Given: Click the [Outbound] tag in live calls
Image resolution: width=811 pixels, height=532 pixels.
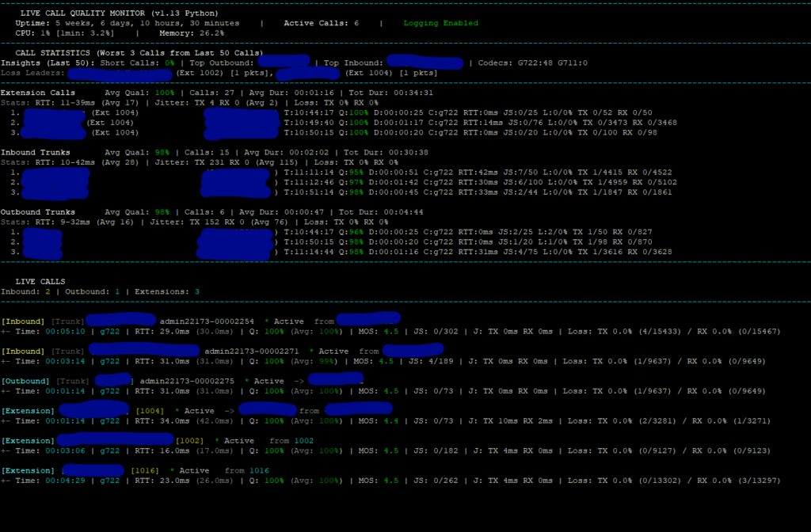Looking at the screenshot, I should [24, 381].
